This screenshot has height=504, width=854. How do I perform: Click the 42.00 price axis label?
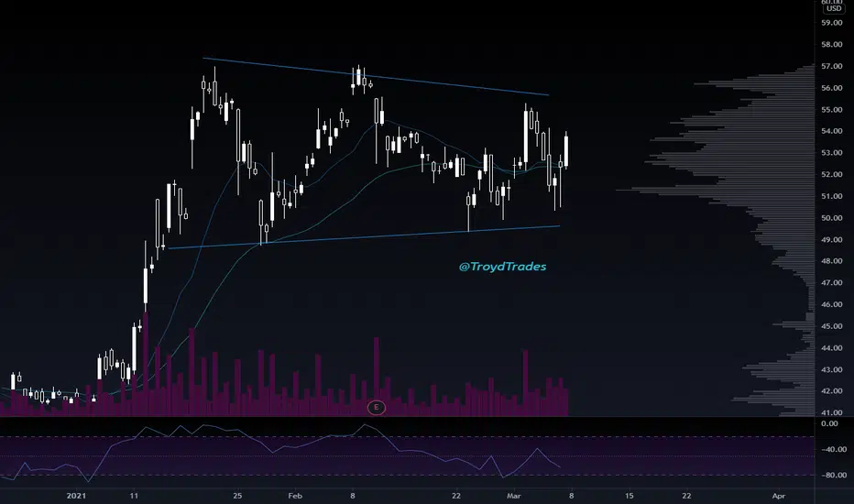tap(832, 391)
